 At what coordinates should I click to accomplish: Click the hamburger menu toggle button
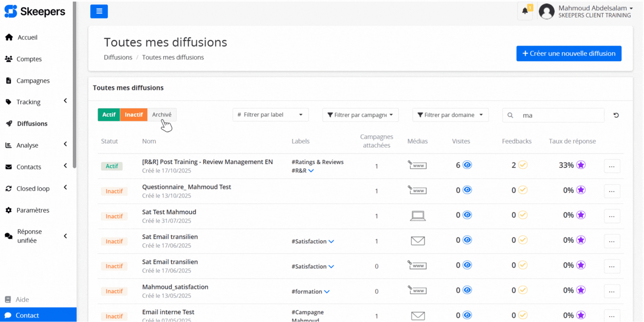tap(99, 11)
